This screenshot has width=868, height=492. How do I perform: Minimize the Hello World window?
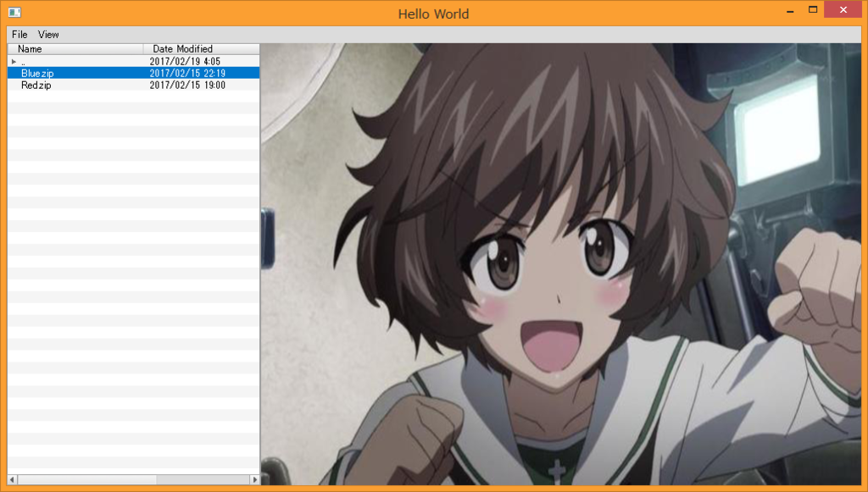(x=790, y=10)
